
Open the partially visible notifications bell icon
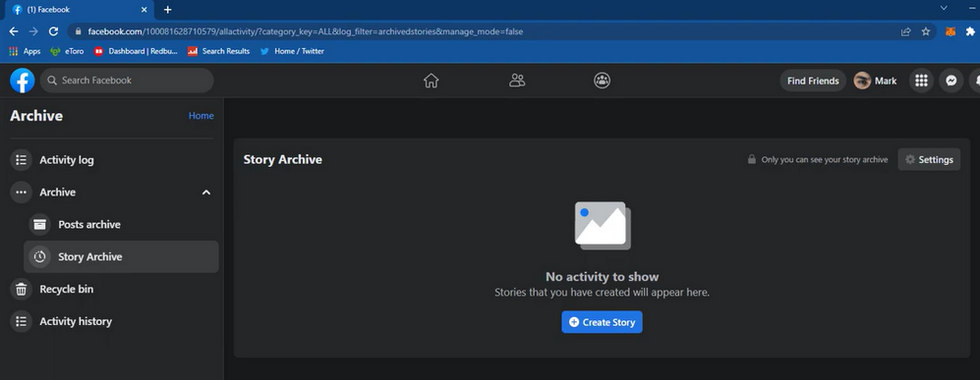975,81
